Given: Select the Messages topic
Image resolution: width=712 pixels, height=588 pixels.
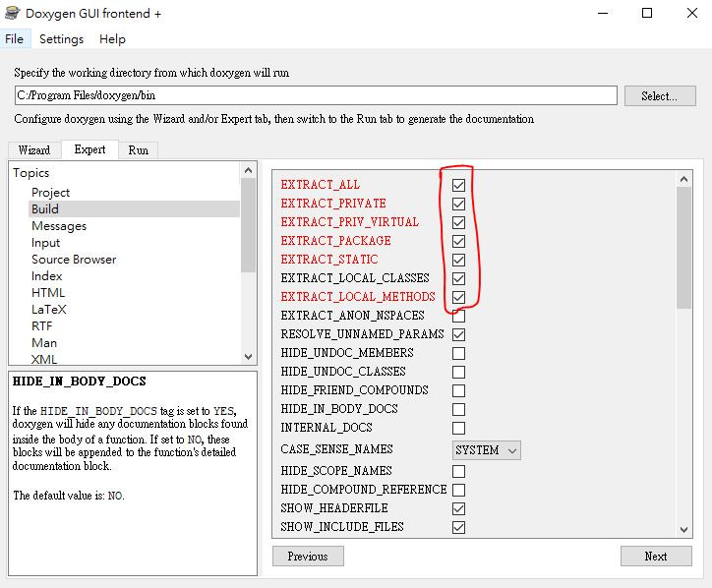Looking at the screenshot, I should pyautogui.click(x=59, y=226).
